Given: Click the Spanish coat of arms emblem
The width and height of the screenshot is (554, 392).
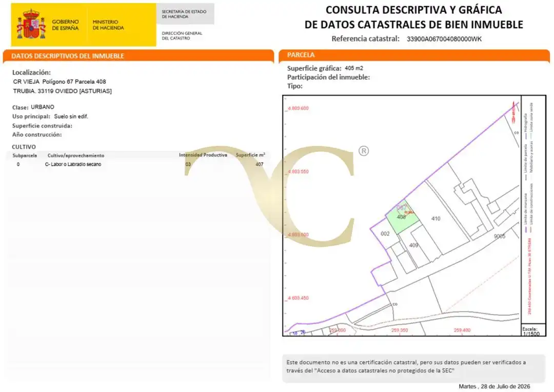Looking at the screenshot, I should click(31, 25).
